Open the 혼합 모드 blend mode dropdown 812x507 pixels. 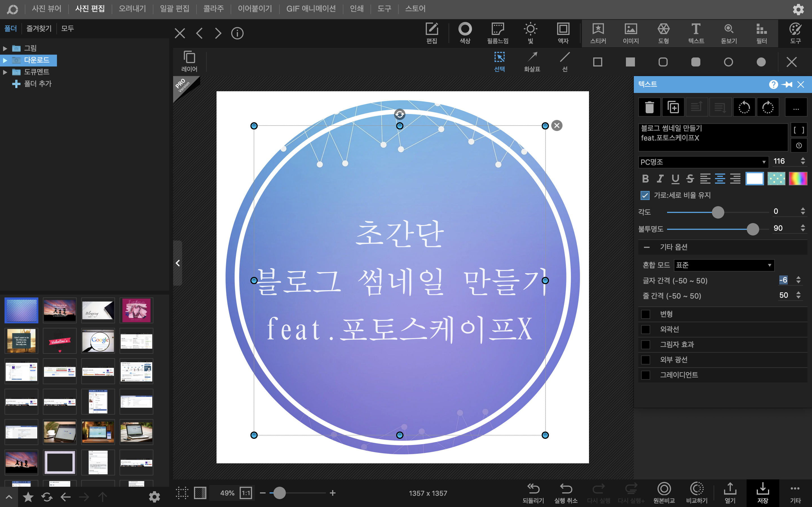[x=724, y=265]
